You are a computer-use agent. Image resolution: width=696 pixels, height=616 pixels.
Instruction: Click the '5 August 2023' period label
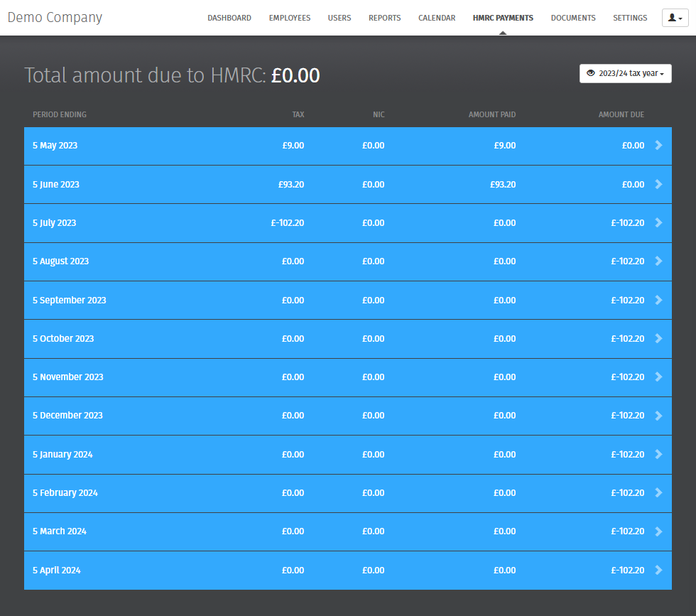(61, 261)
